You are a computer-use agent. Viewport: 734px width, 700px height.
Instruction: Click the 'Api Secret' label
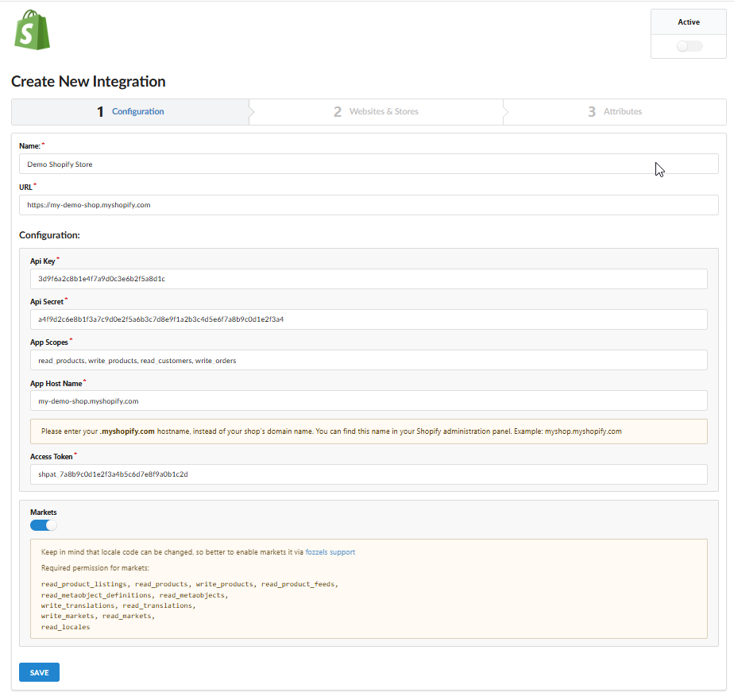tap(47, 302)
